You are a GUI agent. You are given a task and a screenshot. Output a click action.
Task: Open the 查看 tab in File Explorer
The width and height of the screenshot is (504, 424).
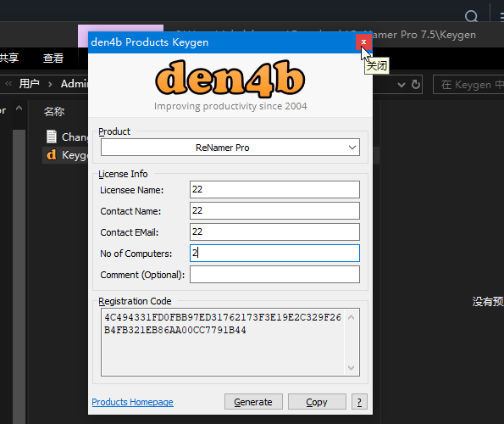pyautogui.click(x=53, y=59)
